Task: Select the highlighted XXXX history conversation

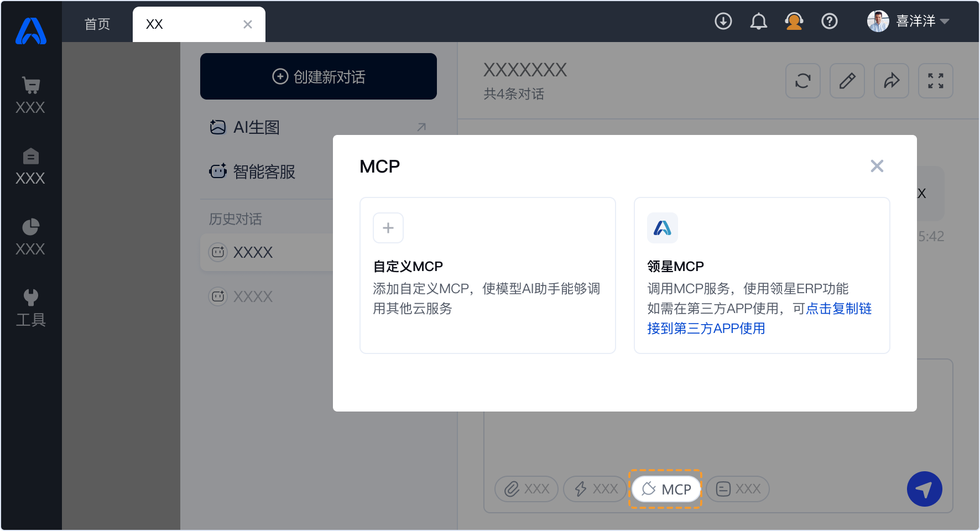Action: pos(267,252)
